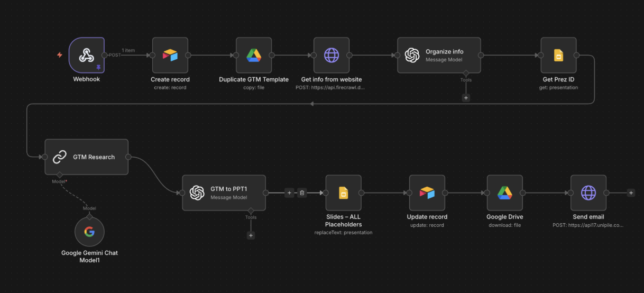
Task: Add a tool under GTM to PPT1
Action: (x=251, y=235)
